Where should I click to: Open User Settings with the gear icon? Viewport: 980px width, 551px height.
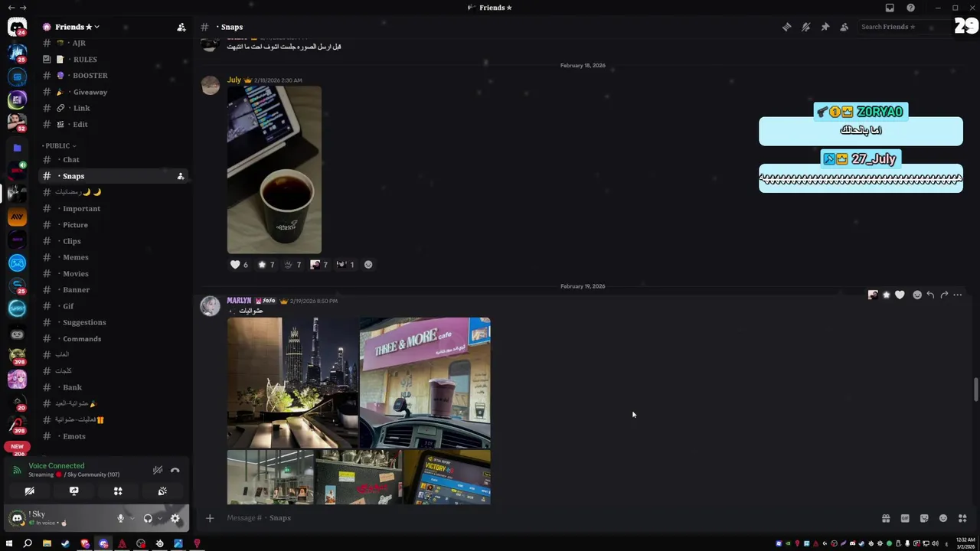tap(175, 518)
